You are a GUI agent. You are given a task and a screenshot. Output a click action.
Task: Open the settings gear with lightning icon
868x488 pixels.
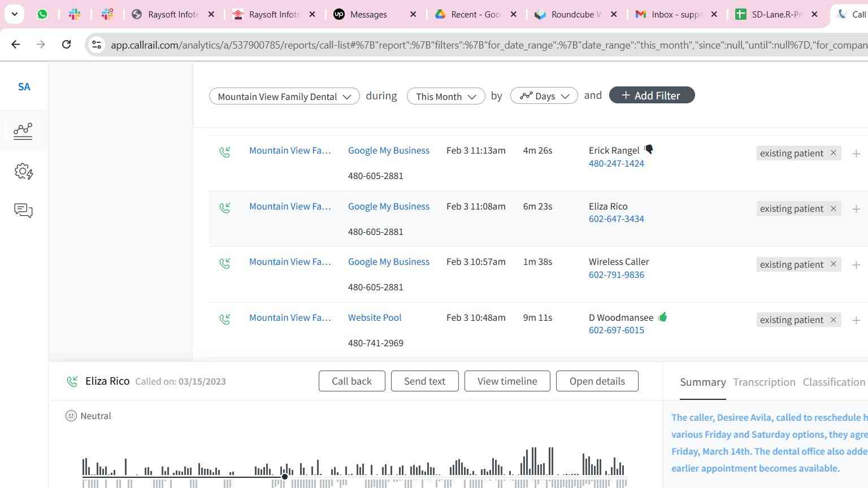[23, 171]
